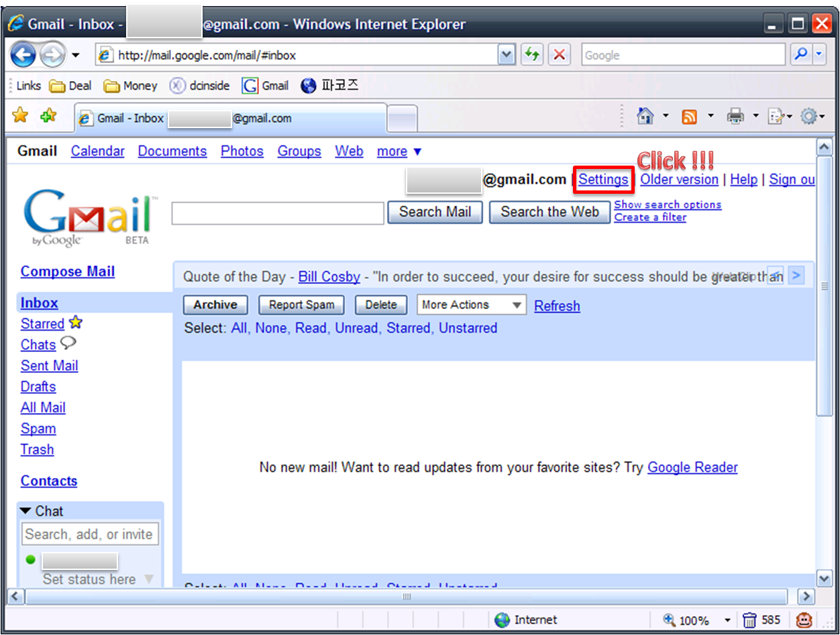Click the red Stop loading icon
The height and width of the screenshot is (635, 840).
[560, 55]
